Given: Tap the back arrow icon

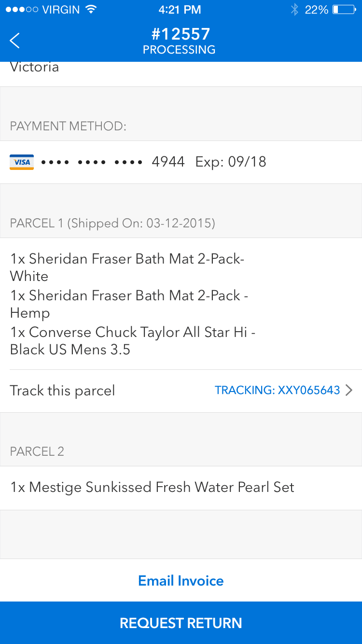Looking at the screenshot, I should pos(15,41).
